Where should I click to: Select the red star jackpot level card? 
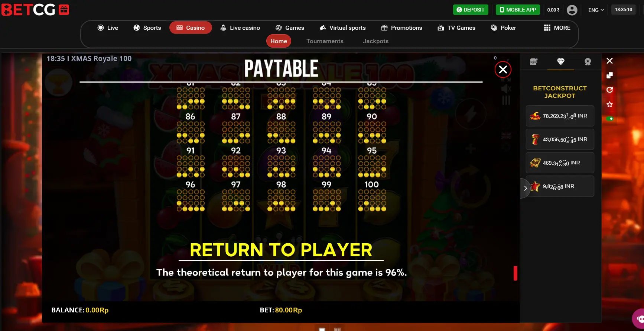coord(560,186)
